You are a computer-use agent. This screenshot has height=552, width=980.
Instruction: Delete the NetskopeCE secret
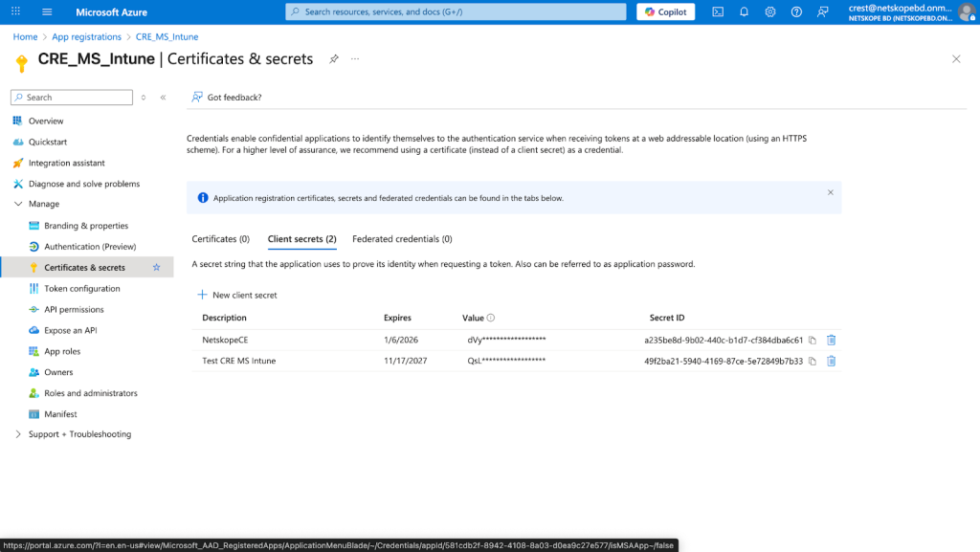click(x=832, y=340)
